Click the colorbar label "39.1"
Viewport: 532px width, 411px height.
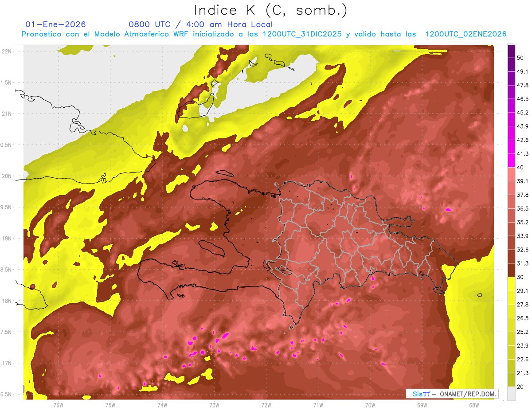523,181
